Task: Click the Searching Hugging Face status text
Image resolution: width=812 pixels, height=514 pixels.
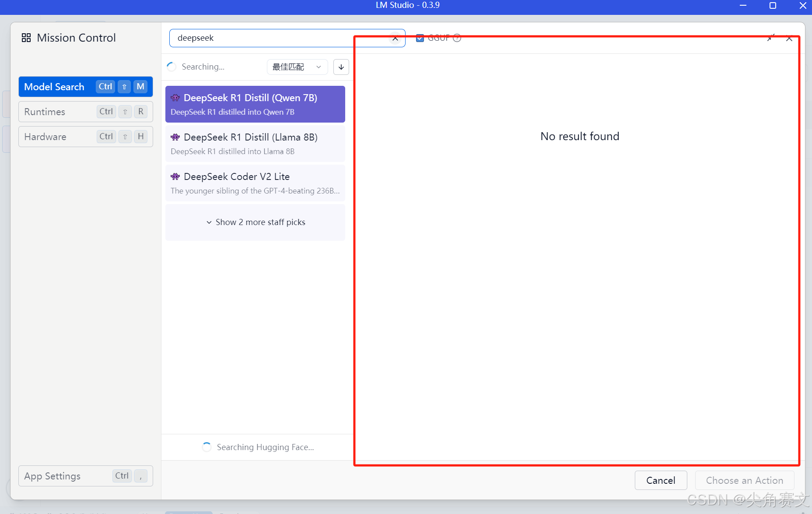Action: pyautogui.click(x=266, y=447)
